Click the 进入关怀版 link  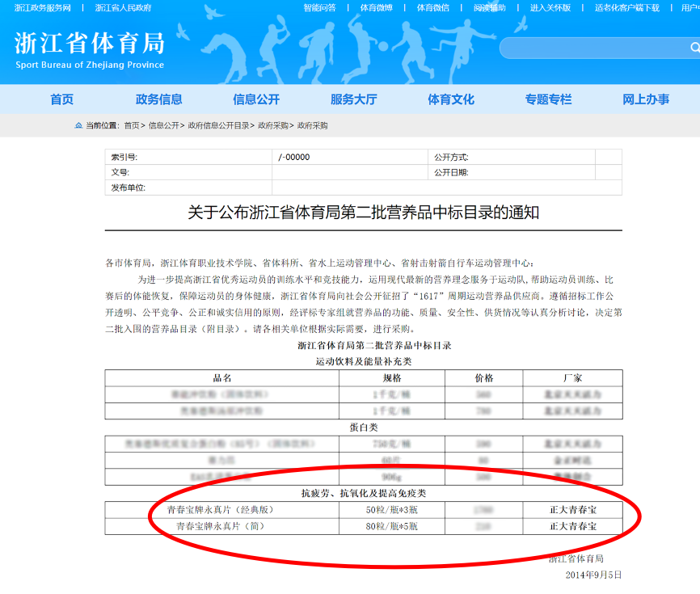point(550,7)
